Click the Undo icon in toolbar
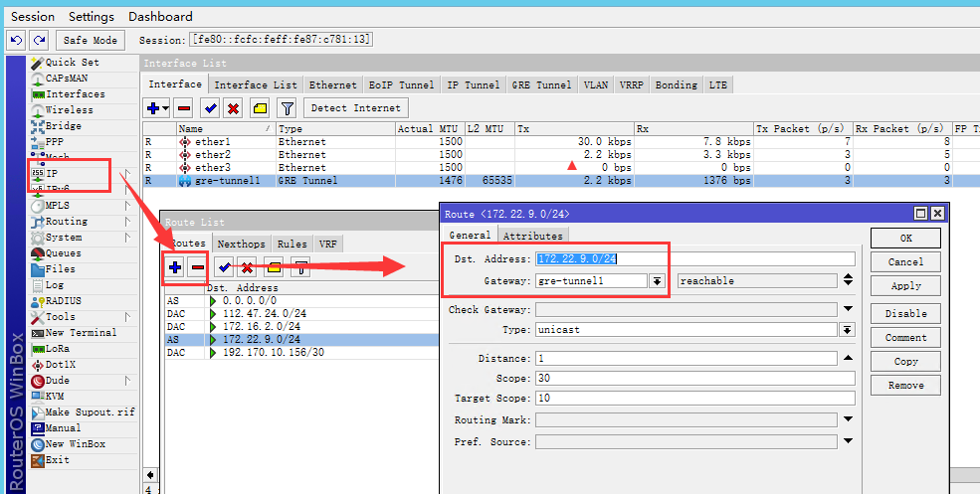 (16, 40)
